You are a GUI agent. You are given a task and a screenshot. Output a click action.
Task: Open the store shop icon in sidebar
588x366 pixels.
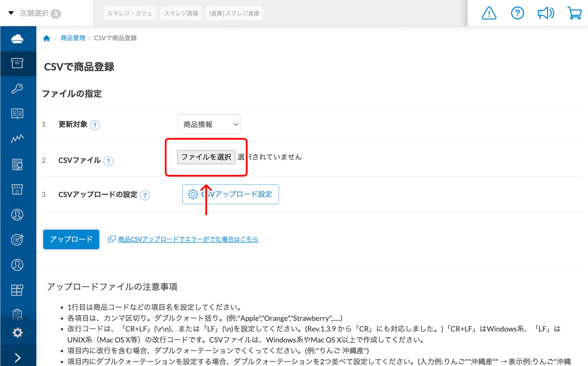coord(17,189)
